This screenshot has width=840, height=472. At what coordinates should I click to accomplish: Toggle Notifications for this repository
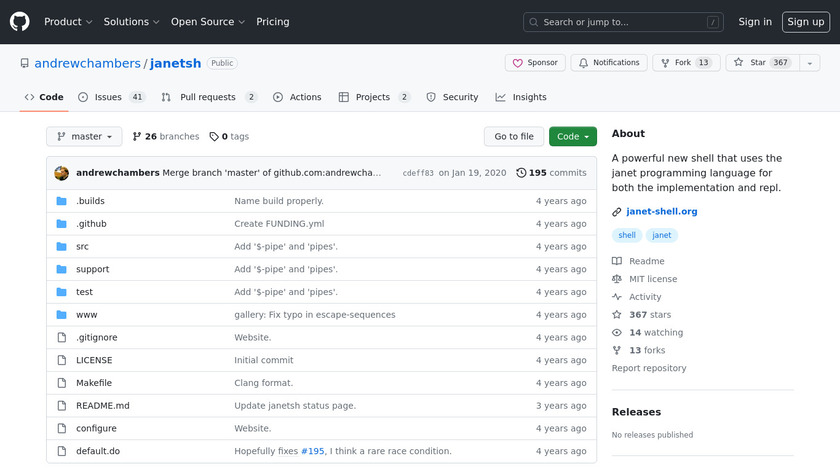[x=608, y=63]
